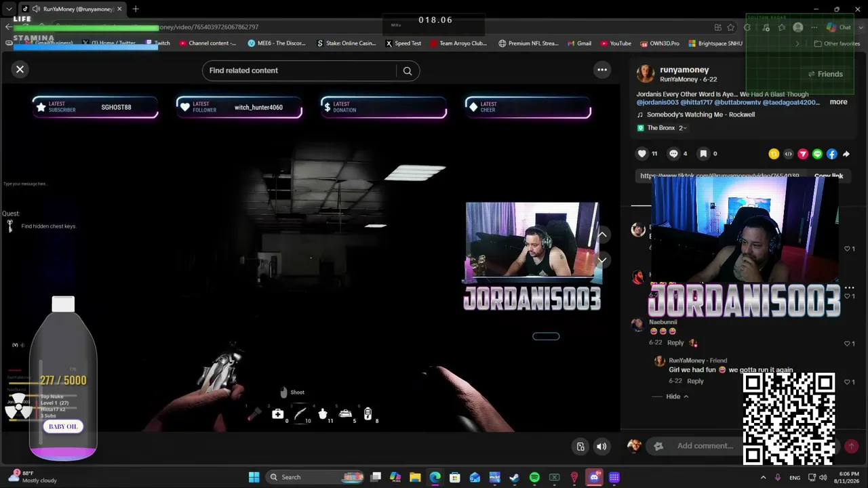Click the search magnifier in Find related content
This screenshot has width=868, height=488.
[x=408, y=70]
